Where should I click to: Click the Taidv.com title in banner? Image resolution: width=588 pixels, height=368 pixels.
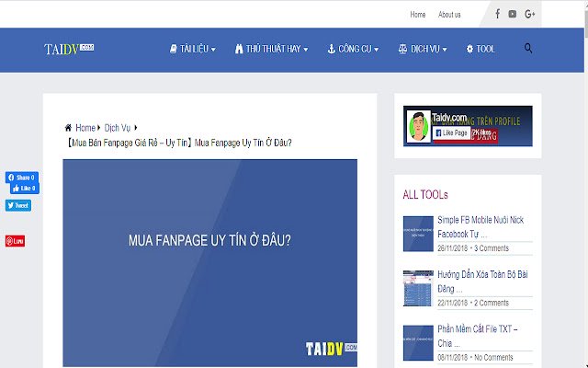tap(449, 118)
